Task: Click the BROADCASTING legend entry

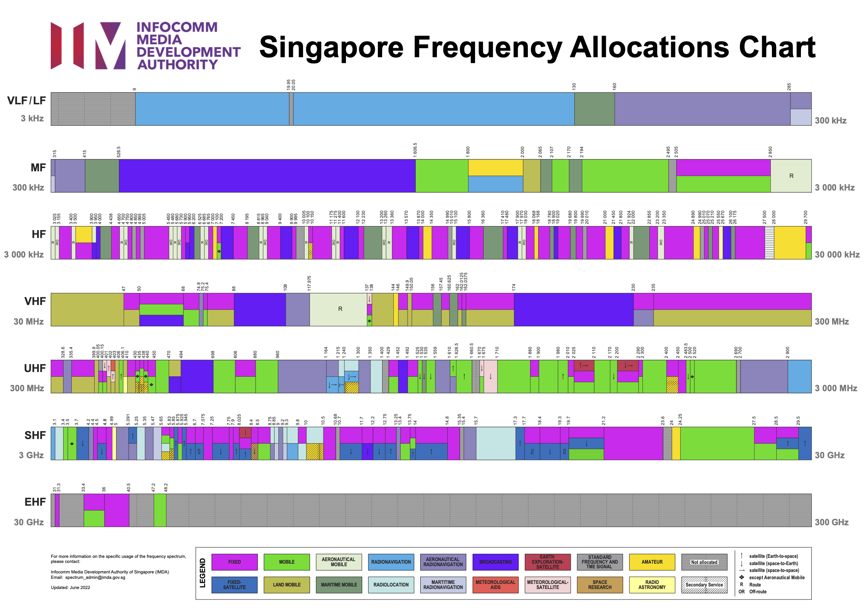Action: click(495, 562)
